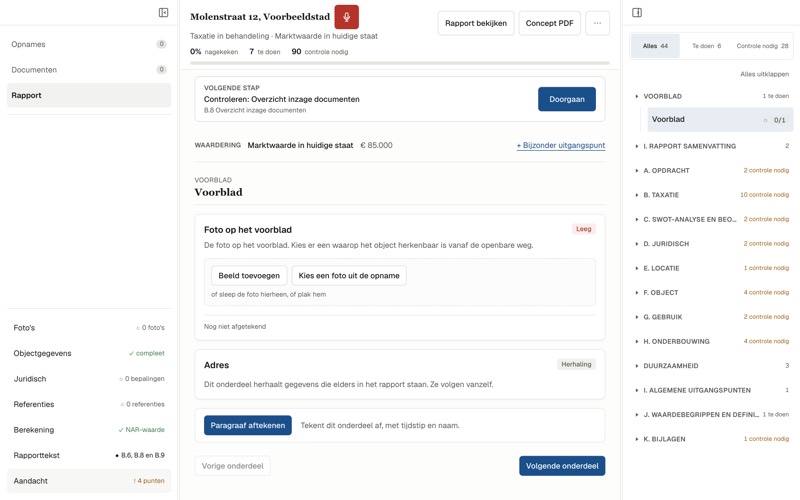The height and width of the screenshot is (500, 800).
Task: Continue with Doorgaan button
Action: 567,99
